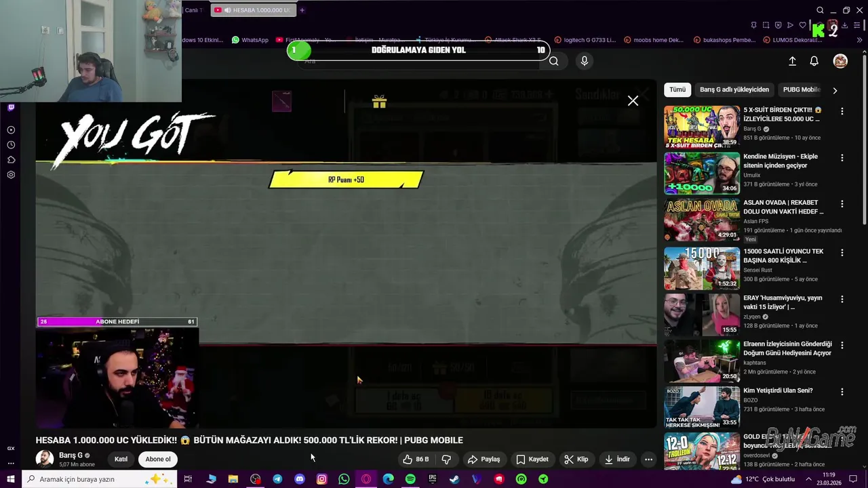Open Elraenn Doğum Günü Hediyesi video
The width and height of the screenshot is (868, 488).
tap(787, 348)
